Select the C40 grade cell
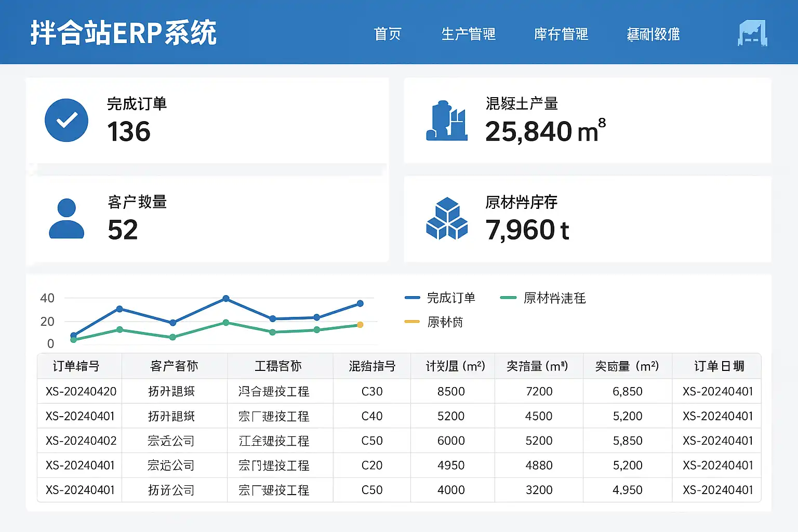The image size is (798, 532). 372,416
